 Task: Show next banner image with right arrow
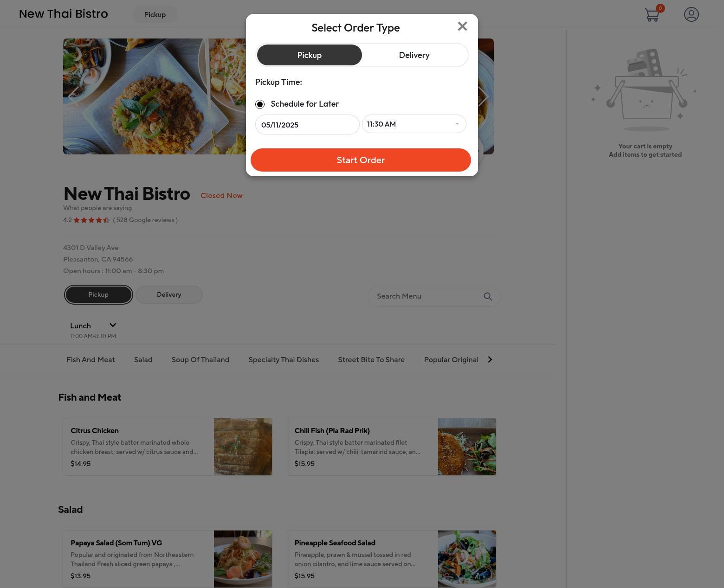pos(483,96)
